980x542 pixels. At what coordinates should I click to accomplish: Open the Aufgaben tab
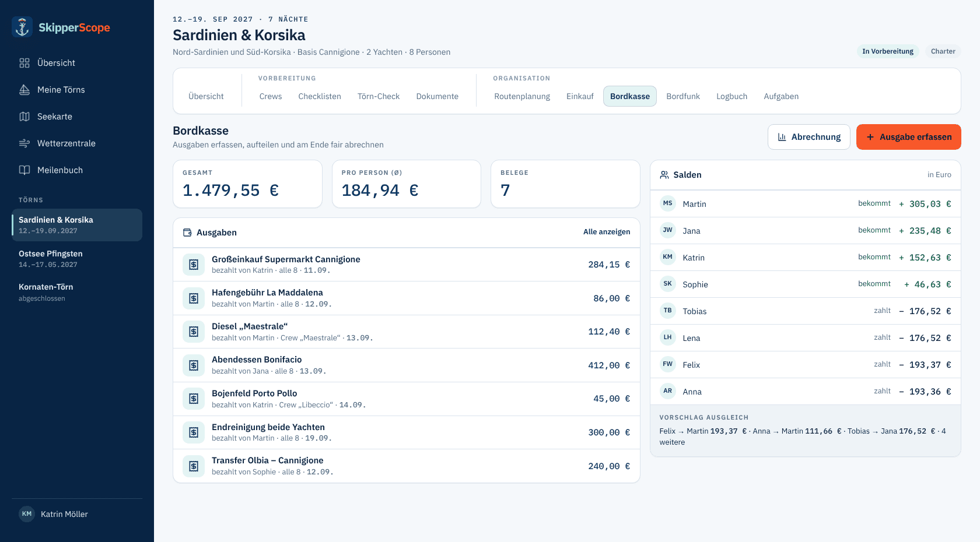[781, 96]
